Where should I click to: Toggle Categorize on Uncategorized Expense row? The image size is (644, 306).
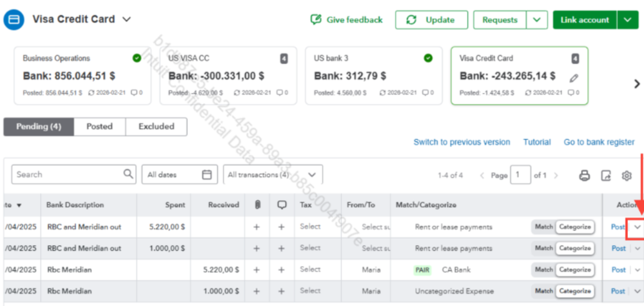click(574, 291)
